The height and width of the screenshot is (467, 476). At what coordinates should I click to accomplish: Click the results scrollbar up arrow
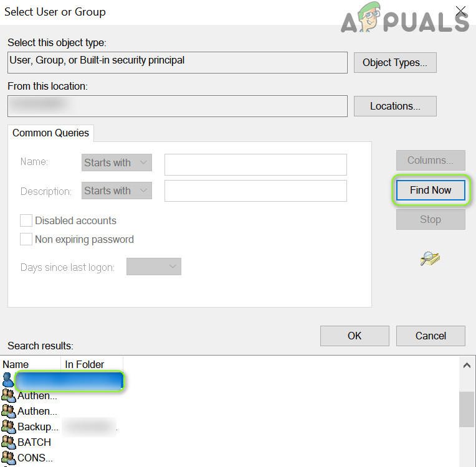pos(467,366)
